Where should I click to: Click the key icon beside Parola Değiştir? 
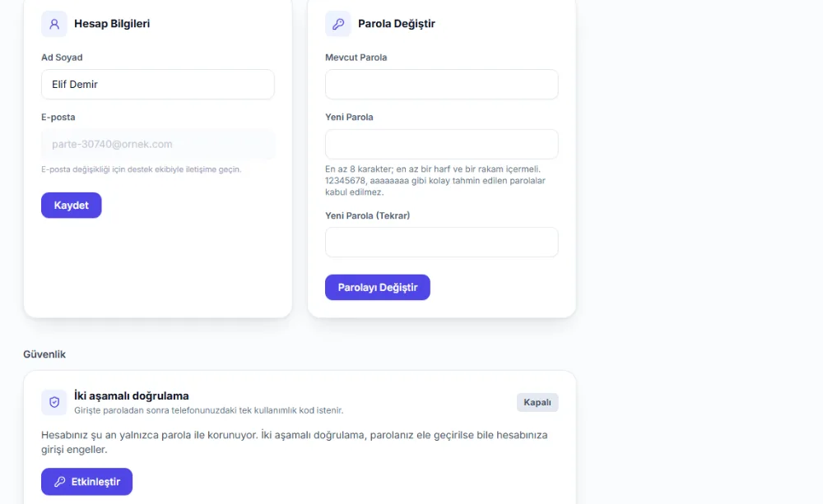pos(338,24)
